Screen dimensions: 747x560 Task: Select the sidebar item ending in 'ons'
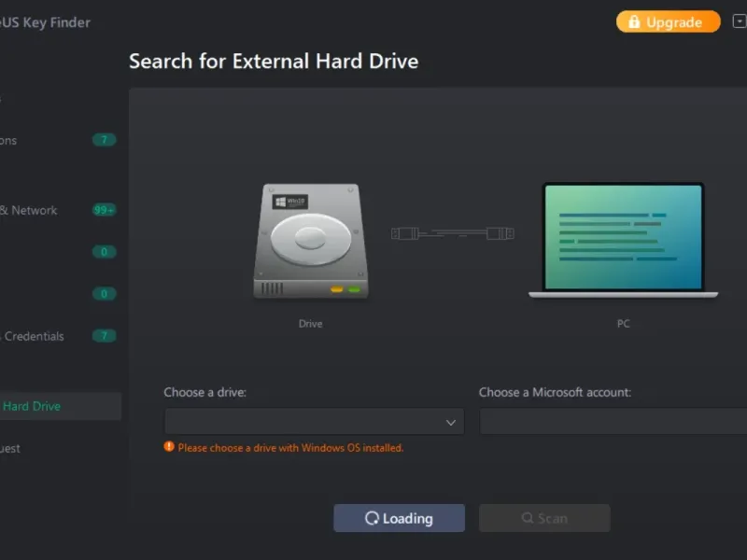click(x=8, y=141)
